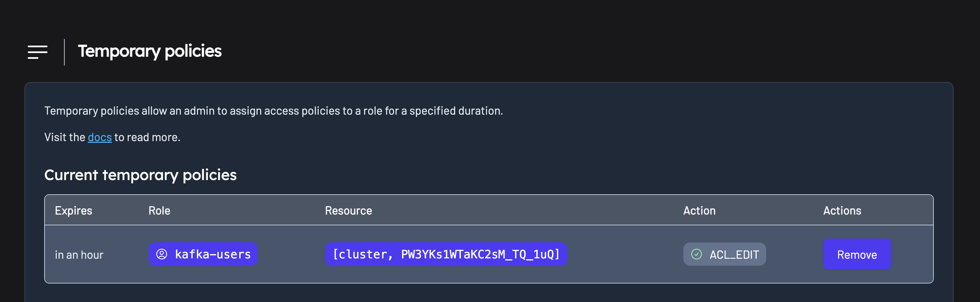Image resolution: width=980 pixels, height=302 pixels.
Task: Remove the kafka-users temporary policy
Action: [x=857, y=254]
